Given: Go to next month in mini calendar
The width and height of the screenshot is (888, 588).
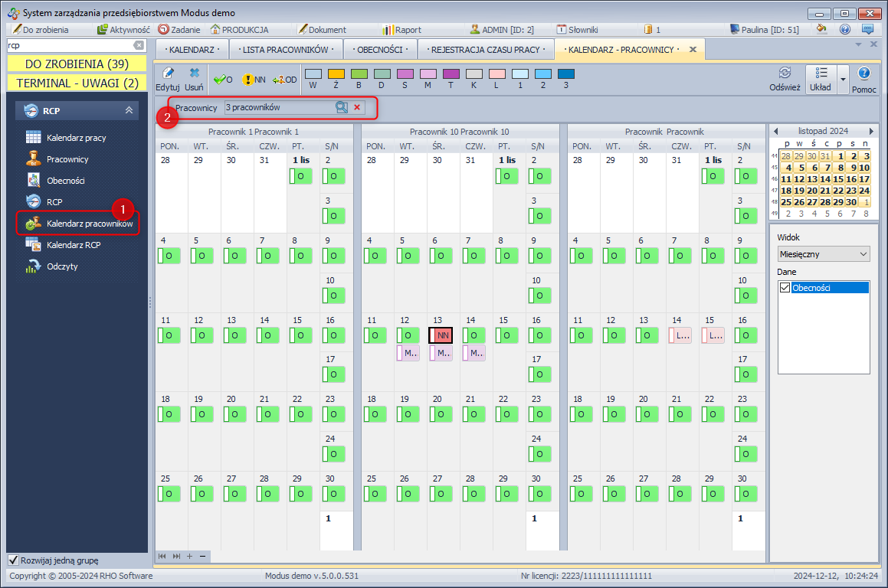Looking at the screenshot, I should tap(870, 132).
